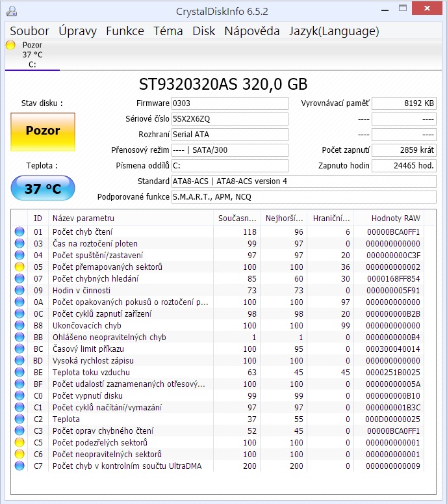Click current value 118 for Počet chyb čtení
Screen dimensions: 447x504
[x=249, y=232]
